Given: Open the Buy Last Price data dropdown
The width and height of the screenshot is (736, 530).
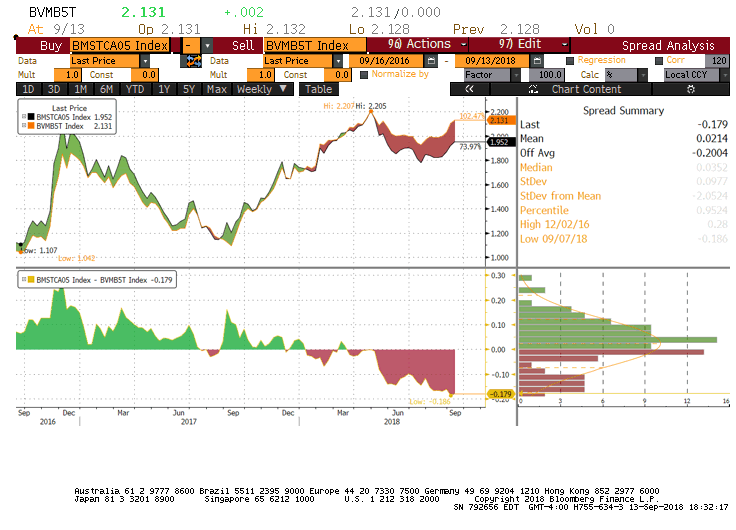Looking at the screenshot, I should point(145,61).
